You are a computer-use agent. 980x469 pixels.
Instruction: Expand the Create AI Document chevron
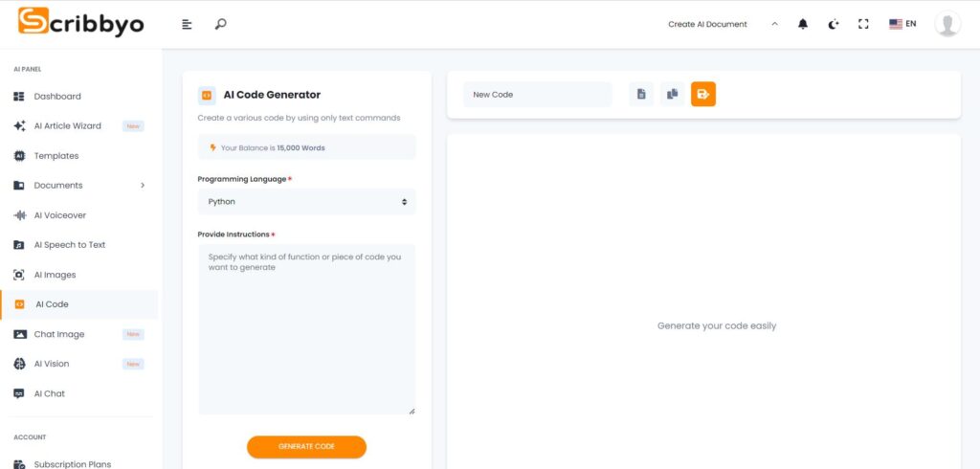pyautogui.click(x=774, y=24)
